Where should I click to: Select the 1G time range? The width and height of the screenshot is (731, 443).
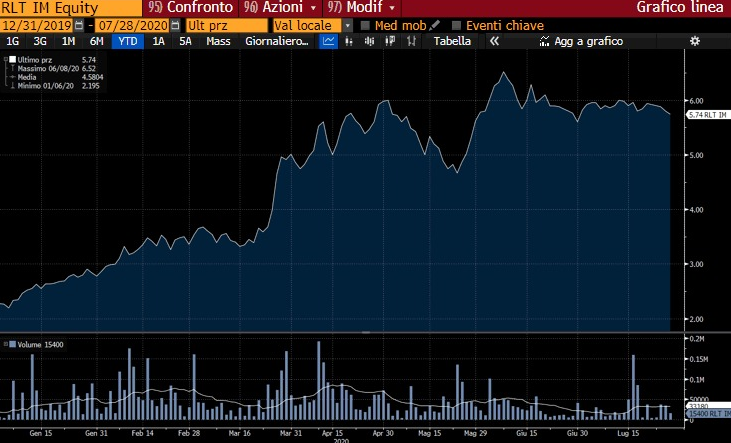13,41
